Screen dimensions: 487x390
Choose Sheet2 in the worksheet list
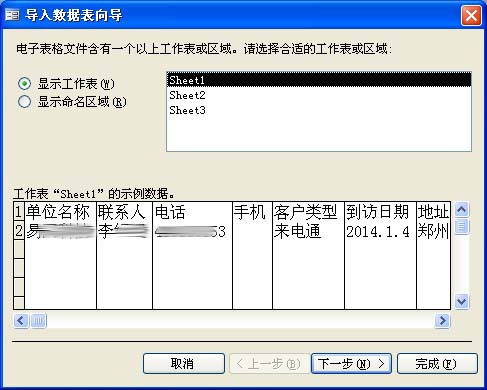point(319,95)
